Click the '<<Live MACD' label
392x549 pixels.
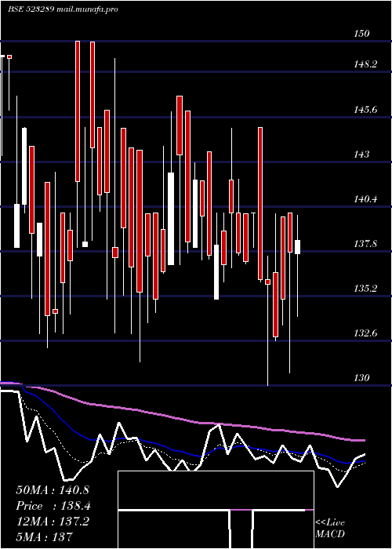(x=330, y=529)
